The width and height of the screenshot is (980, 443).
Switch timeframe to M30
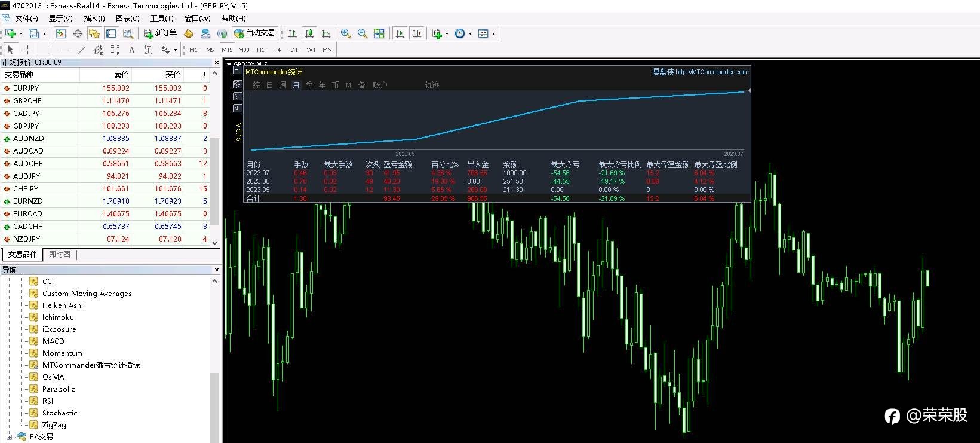point(244,50)
